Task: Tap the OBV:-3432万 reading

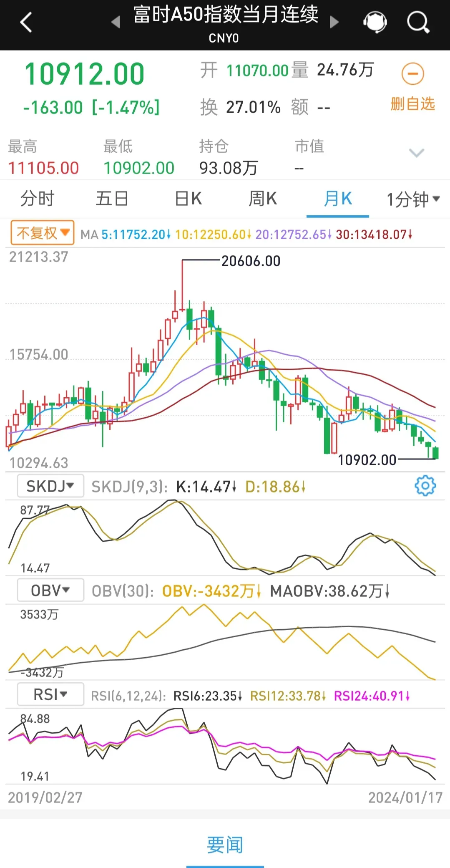Action: point(212,591)
